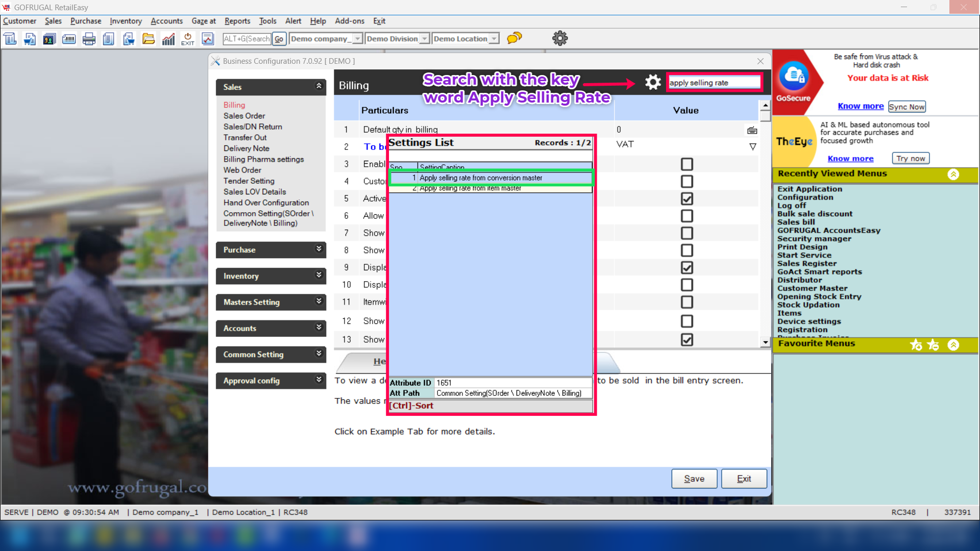Image resolution: width=980 pixels, height=551 pixels.
Task: Toggle the checkbox in row 9
Action: point(687,267)
